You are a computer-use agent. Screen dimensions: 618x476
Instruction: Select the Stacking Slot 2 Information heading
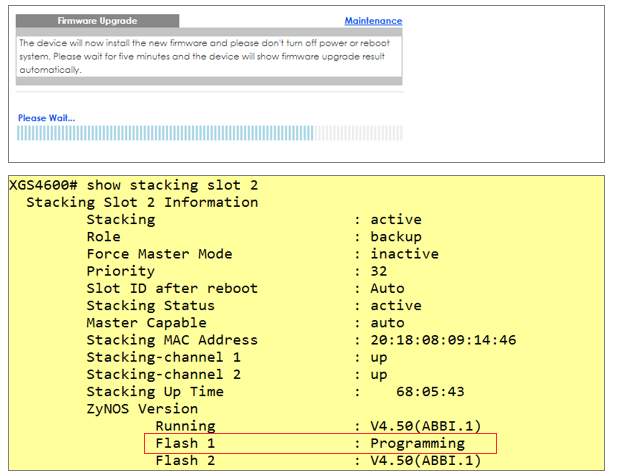tap(142, 202)
